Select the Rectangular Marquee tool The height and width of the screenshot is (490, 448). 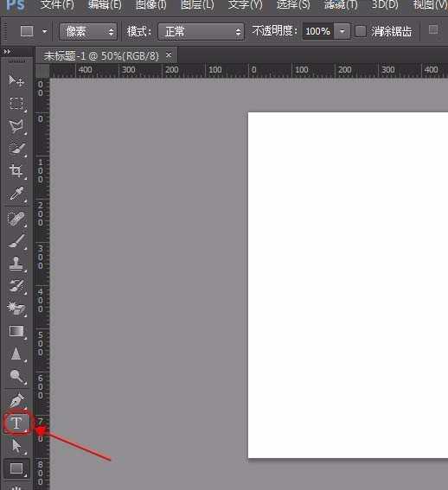(16, 104)
